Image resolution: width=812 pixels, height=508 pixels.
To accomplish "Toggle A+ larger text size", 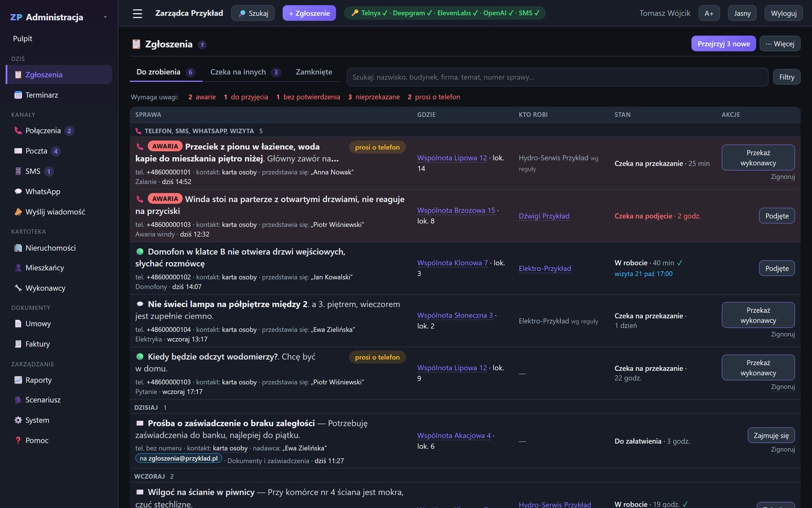I will pyautogui.click(x=709, y=13).
